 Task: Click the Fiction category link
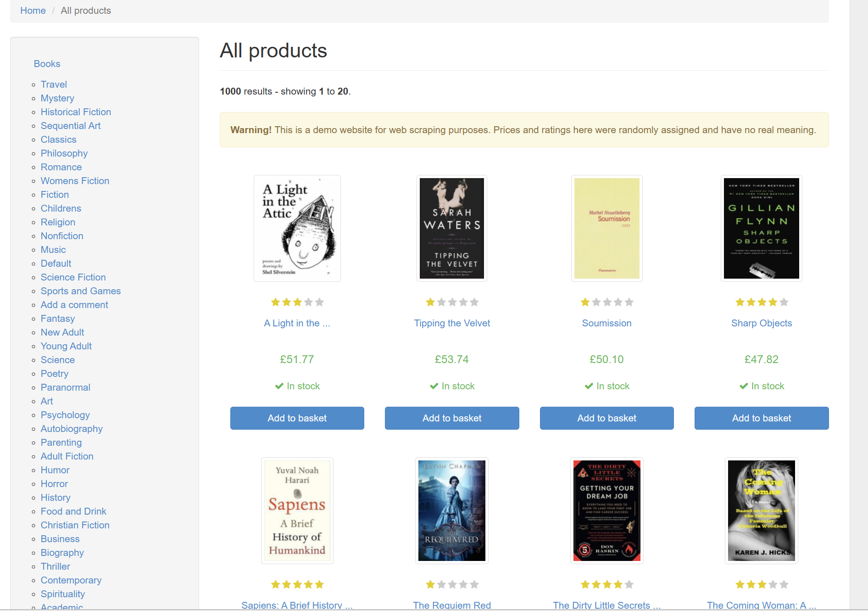tap(55, 195)
